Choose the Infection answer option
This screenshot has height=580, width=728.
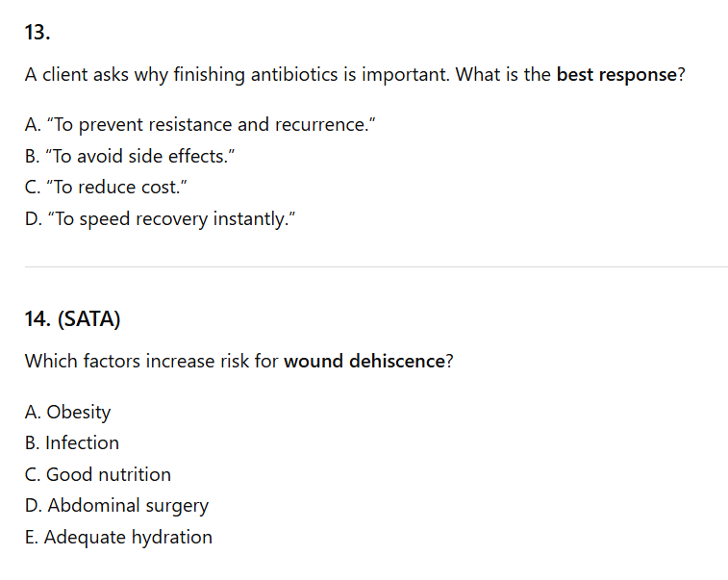(72, 443)
